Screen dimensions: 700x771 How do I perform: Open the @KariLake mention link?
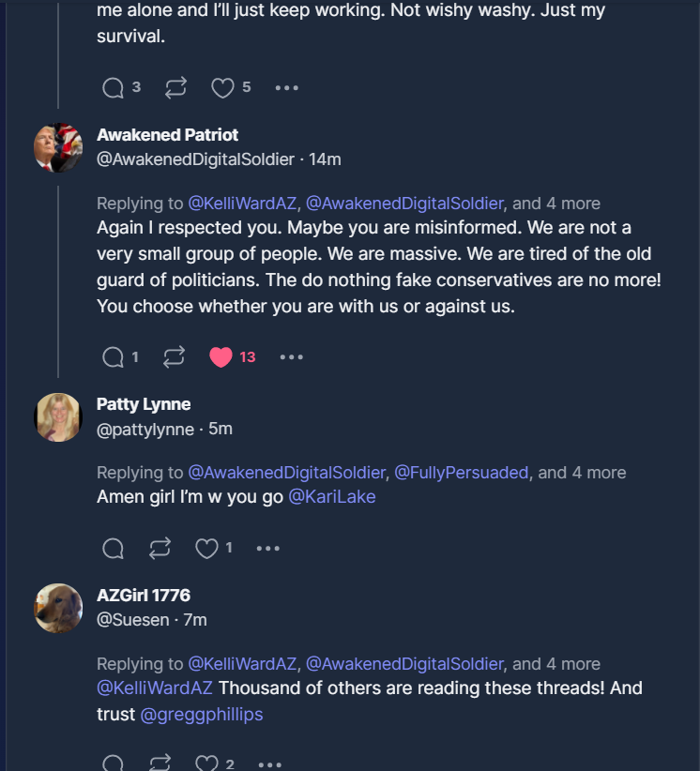tap(331, 497)
